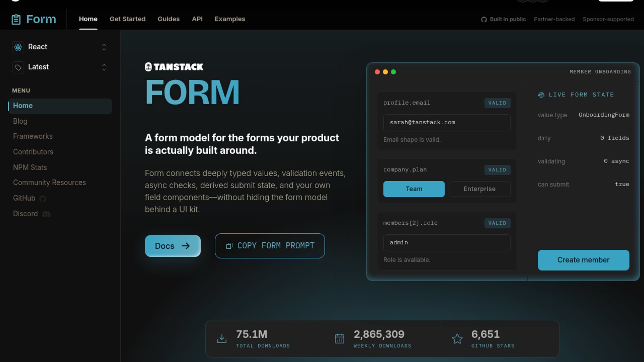This screenshot has height=362, width=644.
Task: Switch to the API tab
Action: click(197, 19)
